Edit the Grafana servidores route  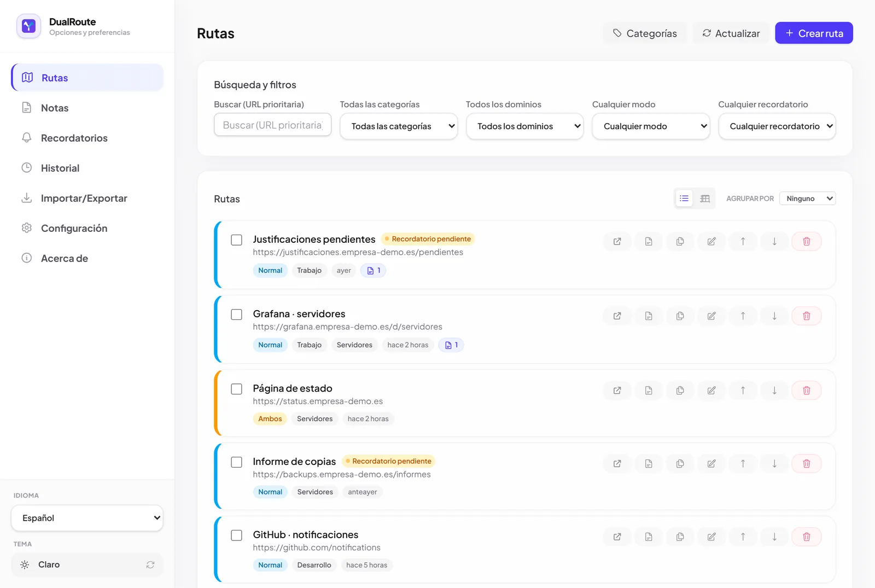click(x=711, y=316)
